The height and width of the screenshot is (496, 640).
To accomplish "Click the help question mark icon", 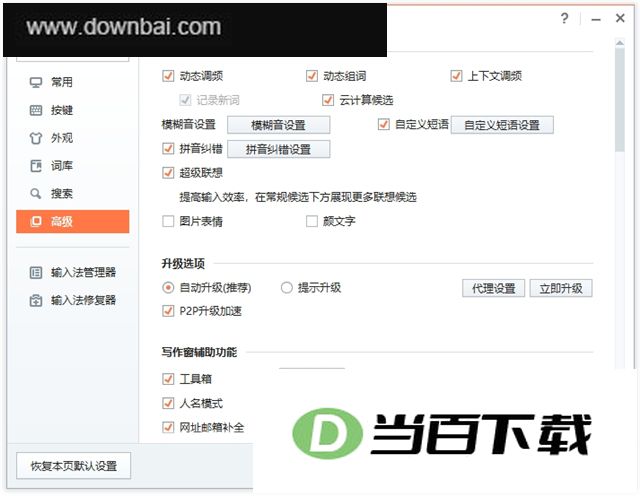I will pos(564,18).
